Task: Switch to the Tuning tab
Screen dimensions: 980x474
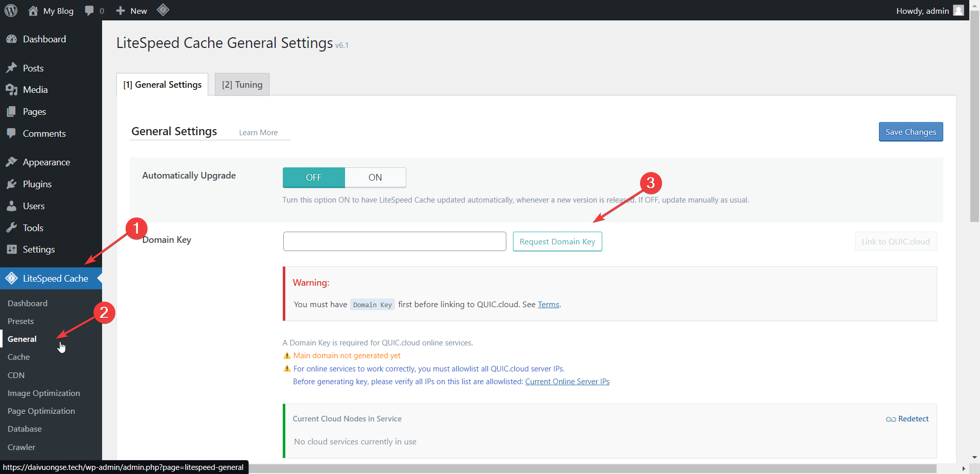Action: (x=242, y=85)
